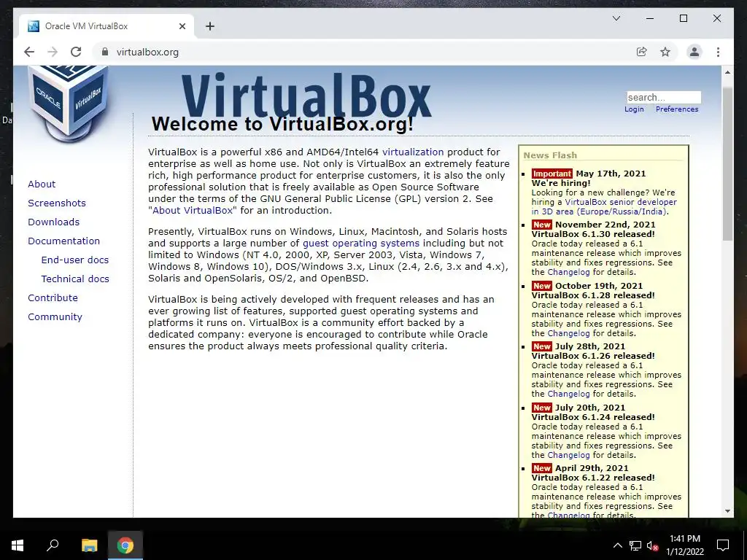Open the Preferences link
Screen dimensions: 747x560
(x=677, y=109)
